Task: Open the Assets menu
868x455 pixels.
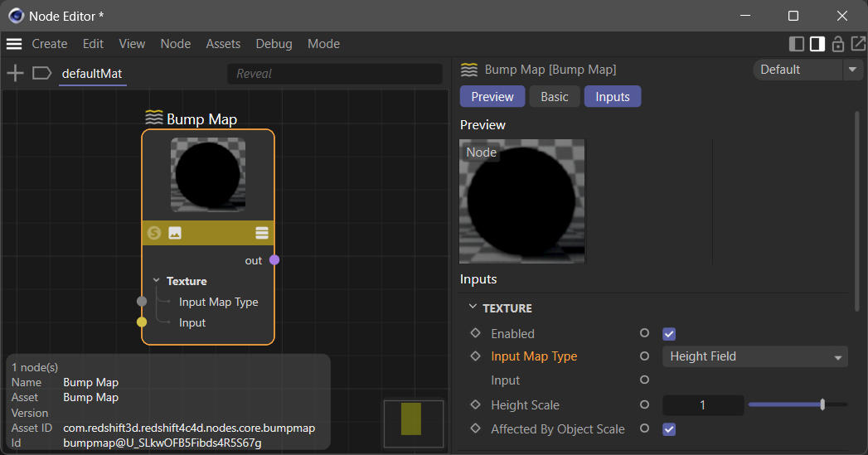Action: 223,44
